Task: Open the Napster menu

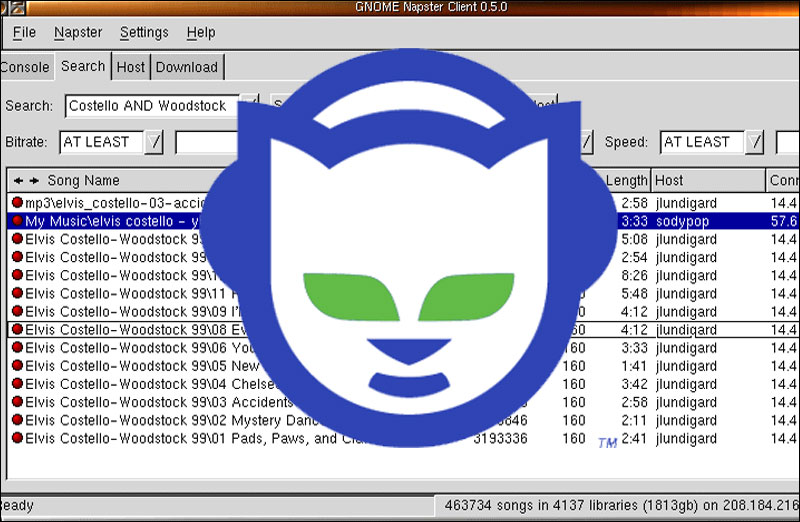Action: pos(78,32)
